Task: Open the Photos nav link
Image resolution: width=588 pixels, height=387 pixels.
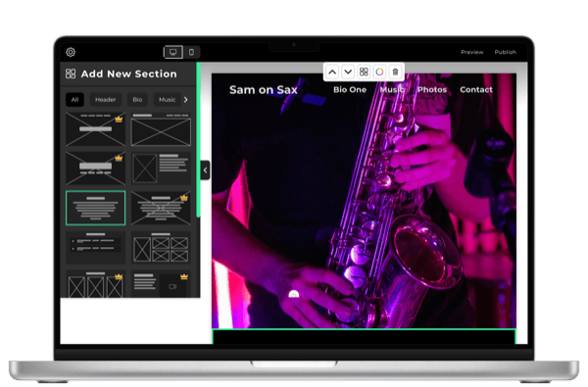Action: [432, 89]
